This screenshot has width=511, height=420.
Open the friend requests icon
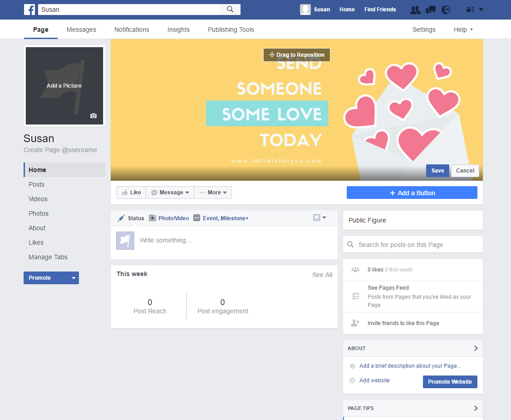click(x=415, y=10)
